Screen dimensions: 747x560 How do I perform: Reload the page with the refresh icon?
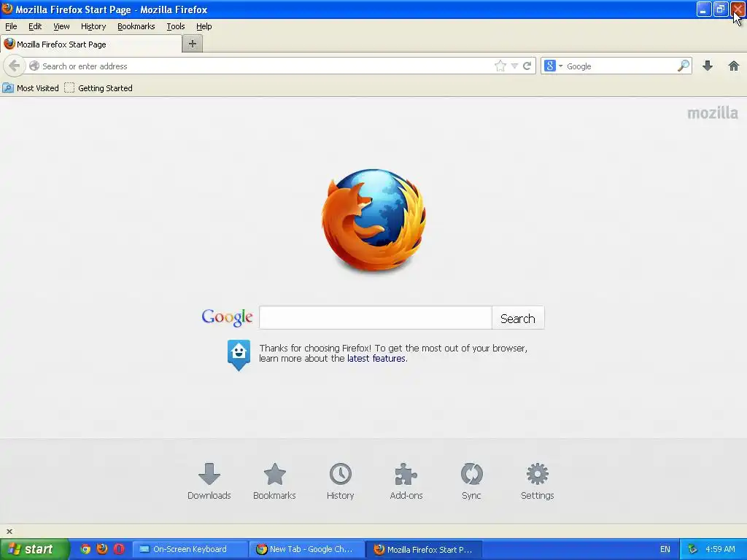tap(527, 66)
